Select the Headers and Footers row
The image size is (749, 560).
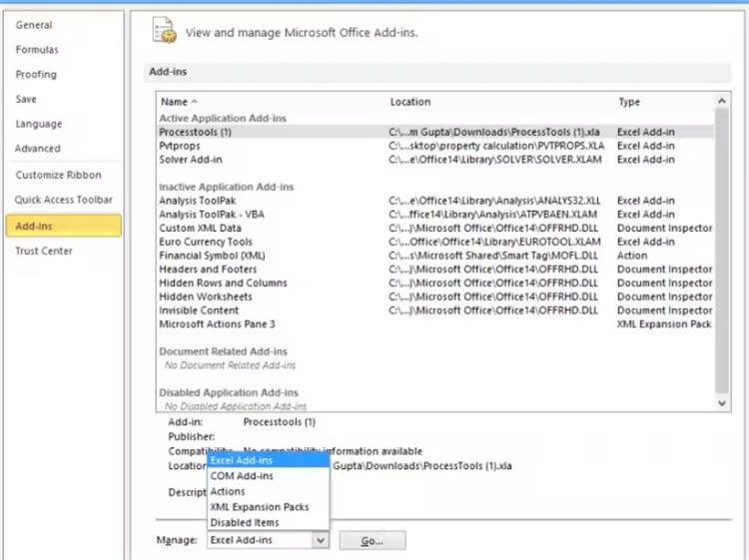click(435, 270)
